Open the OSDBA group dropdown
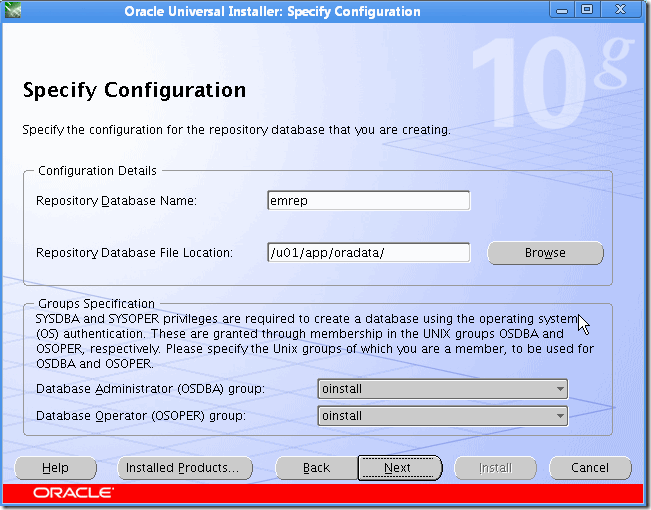 443,389
